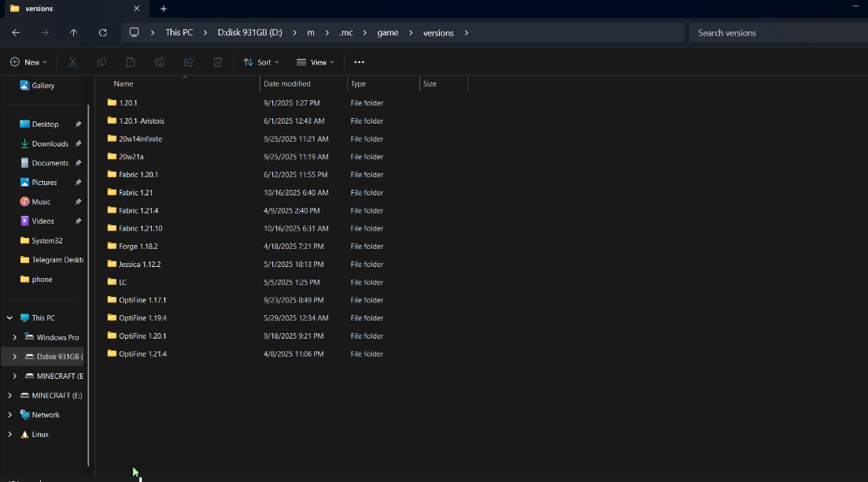Sort by Date modified column header
Screen dimensions: 868x482
click(287, 83)
